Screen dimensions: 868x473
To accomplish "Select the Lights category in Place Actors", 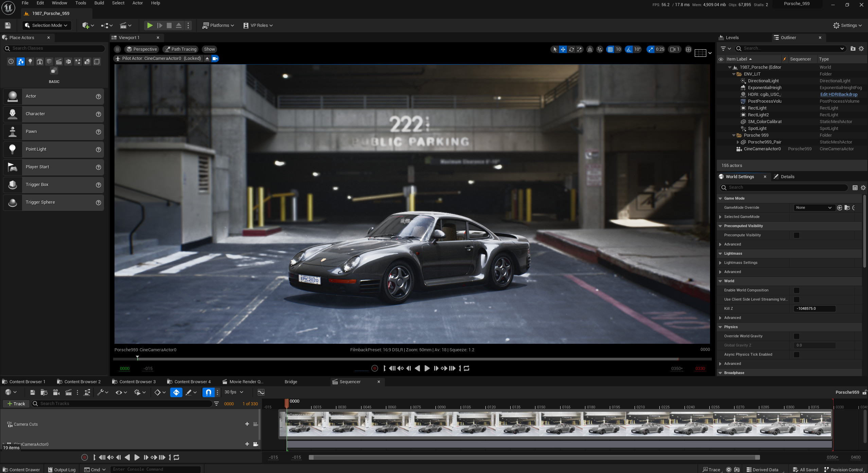I will (x=30, y=62).
